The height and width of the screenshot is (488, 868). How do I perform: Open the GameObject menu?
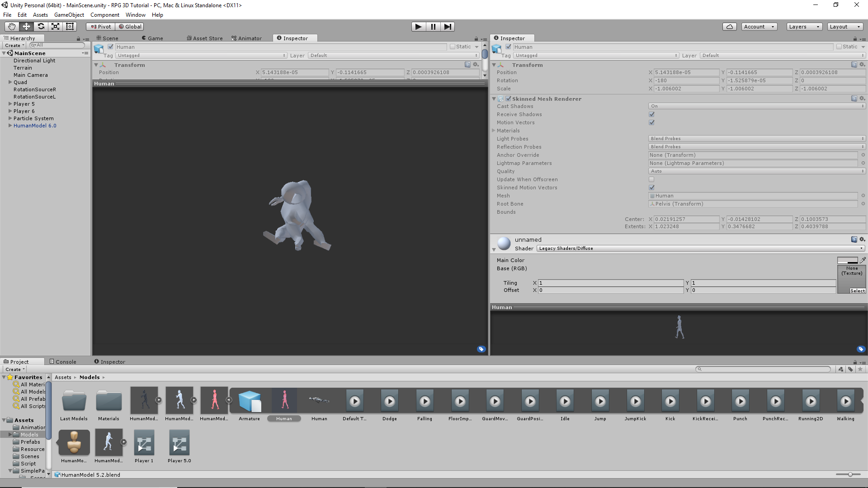[x=69, y=15]
